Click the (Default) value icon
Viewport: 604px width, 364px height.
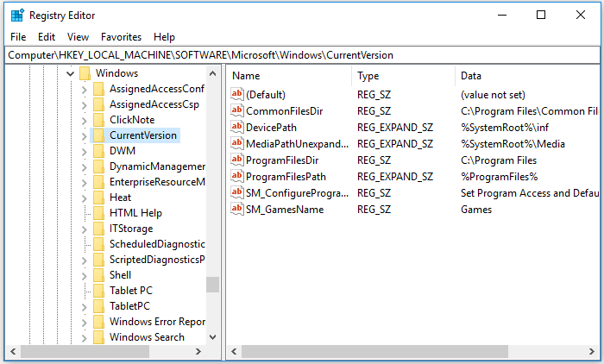coord(237,94)
